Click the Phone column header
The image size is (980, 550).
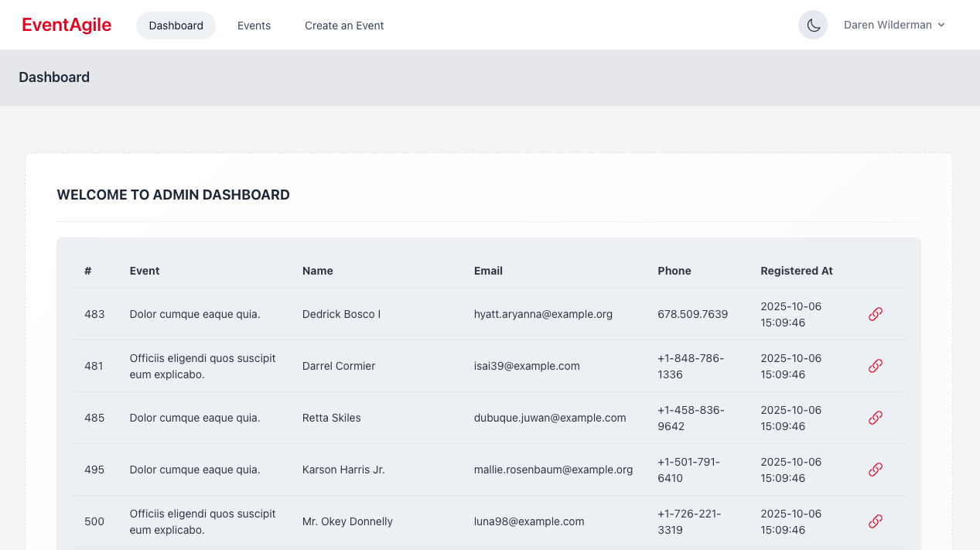pyautogui.click(x=674, y=271)
